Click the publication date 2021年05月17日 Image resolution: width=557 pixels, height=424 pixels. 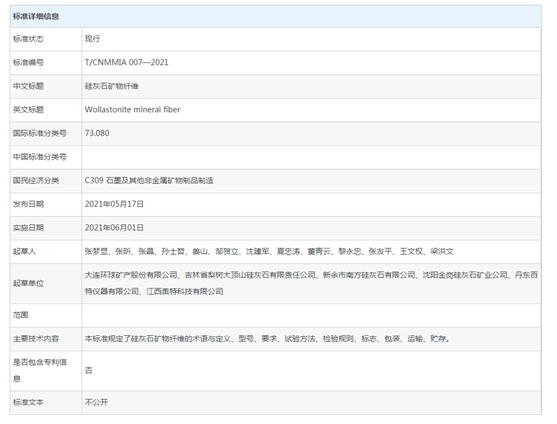[x=114, y=204]
